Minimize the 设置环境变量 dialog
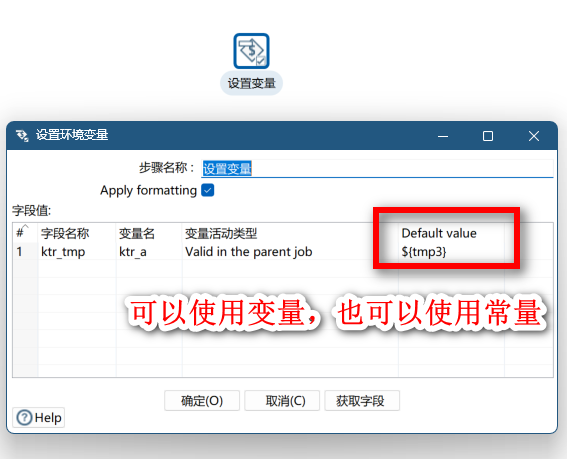This screenshot has width=567, height=459. [x=443, y=136]
